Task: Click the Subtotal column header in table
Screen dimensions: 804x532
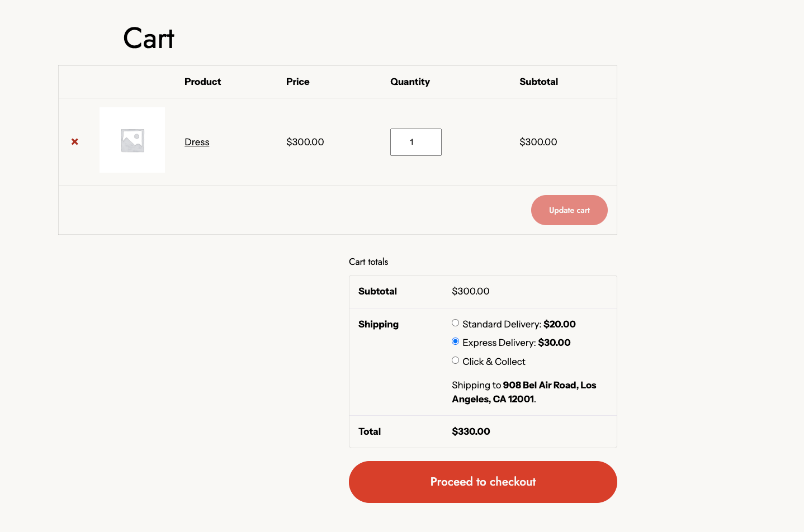Action: point(538,82)
